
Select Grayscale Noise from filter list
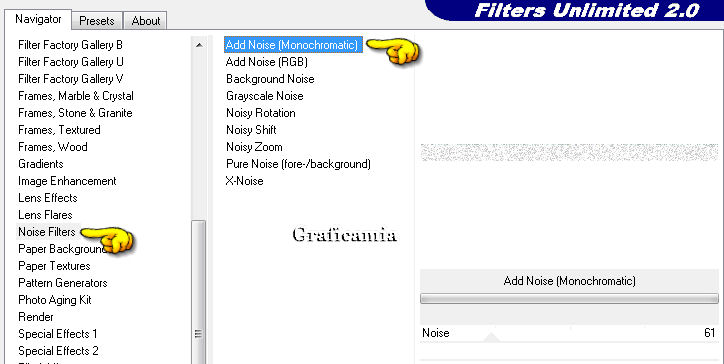point(265,96)
